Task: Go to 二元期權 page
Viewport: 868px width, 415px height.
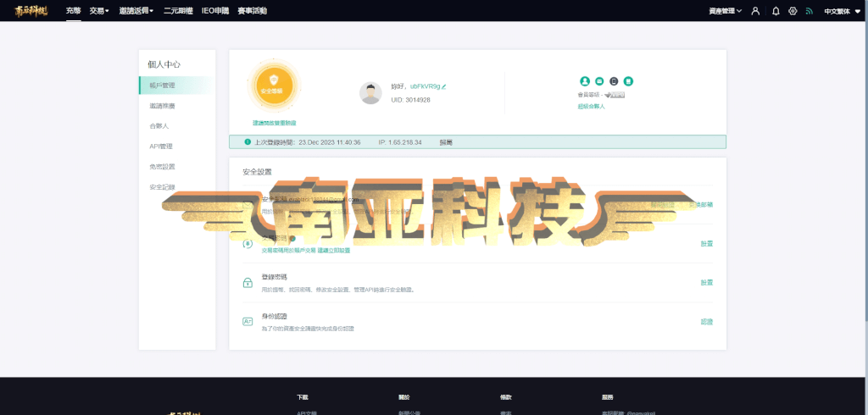Action: (178, 10)
